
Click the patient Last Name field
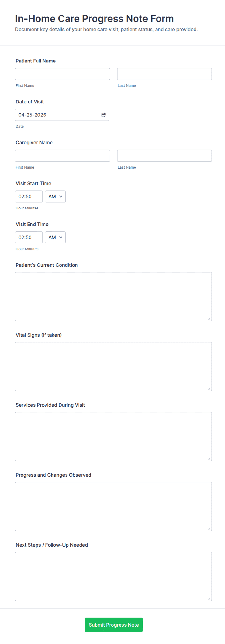(164, 74)
